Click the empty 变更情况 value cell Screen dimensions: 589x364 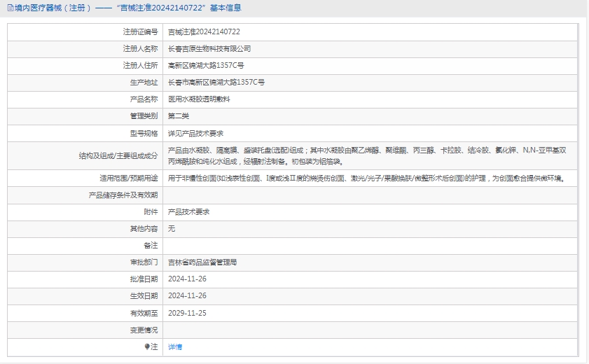coord(370,330)
